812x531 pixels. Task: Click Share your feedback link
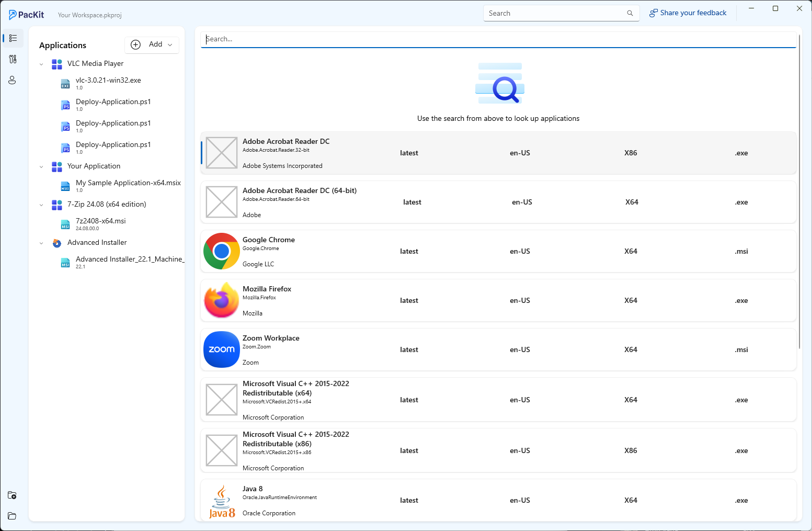coord(688,13)
